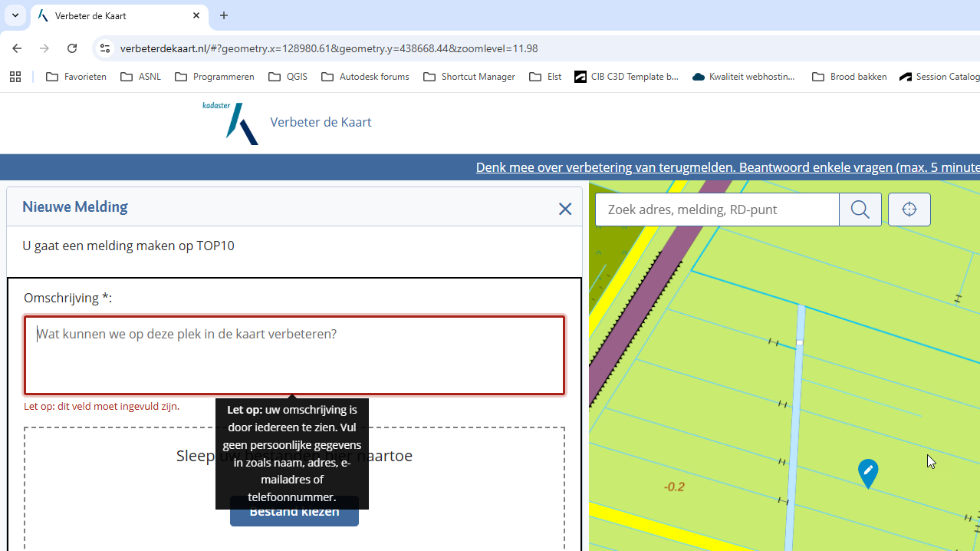Viewport: 980px width, 551px height.
Task: Open a new browser tab
Action: (x=224, y=15)
